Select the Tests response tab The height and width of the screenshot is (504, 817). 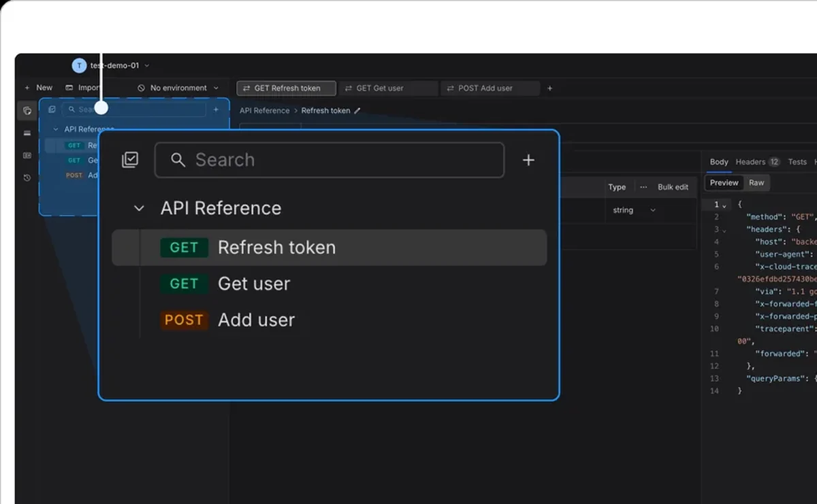[797, 162]
